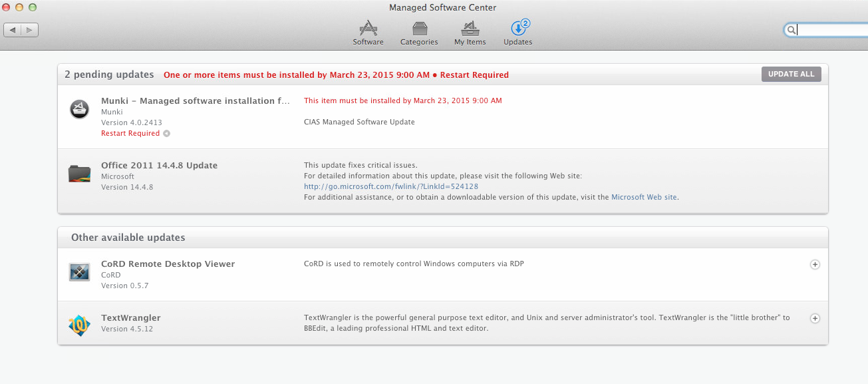
Task: Click the CoRD Remote Desktop Viewer icon
Action: tap(80, 272)
